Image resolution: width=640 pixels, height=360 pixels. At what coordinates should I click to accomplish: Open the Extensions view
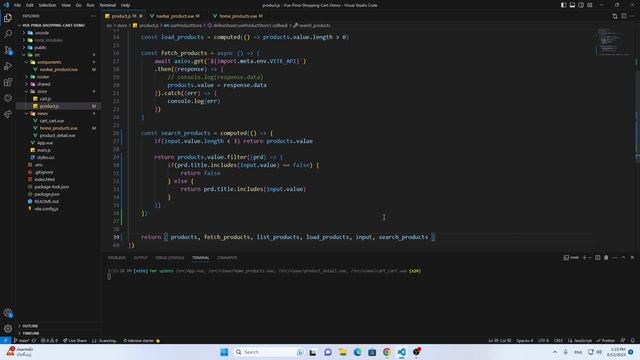tap(8, 82)
